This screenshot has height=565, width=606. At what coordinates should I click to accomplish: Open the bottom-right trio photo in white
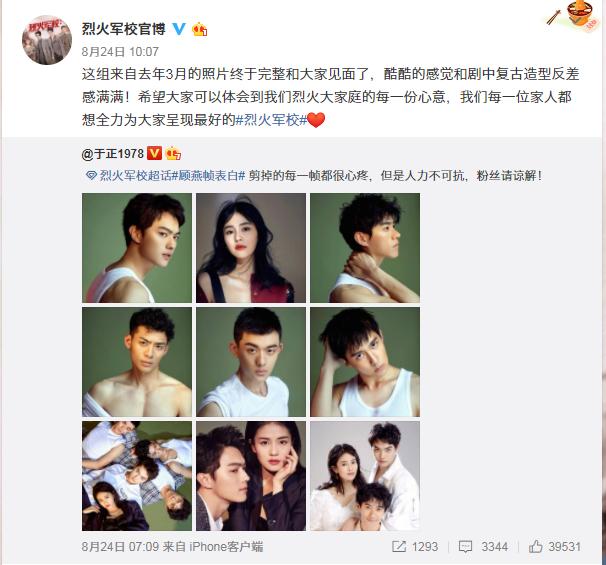(365, 476)
